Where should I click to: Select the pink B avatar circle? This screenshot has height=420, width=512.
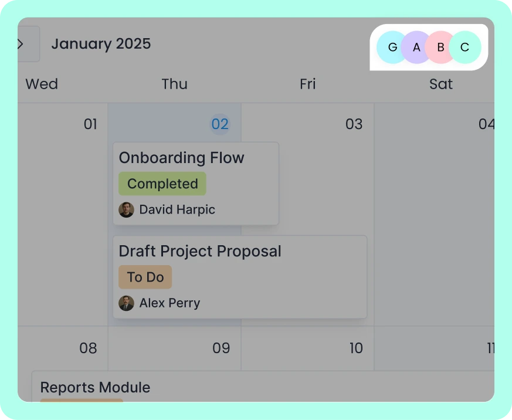(440, 48)
